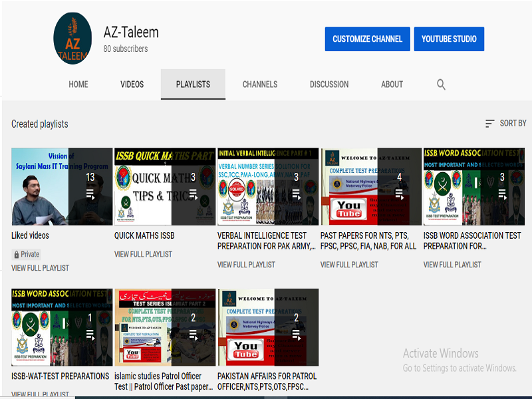The width and height of the screenshot is (532, 399).
Task: View full playlist for Past Papers NTS
Action: pos(349,265)
